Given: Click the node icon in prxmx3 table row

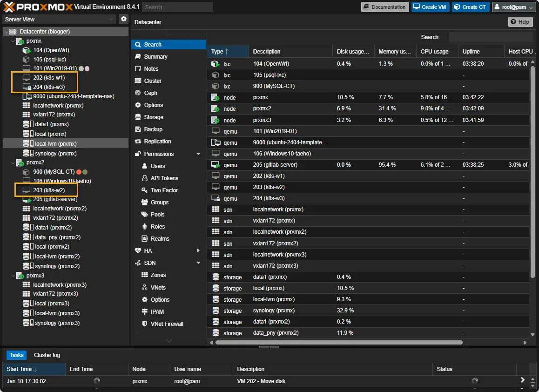Looking at the screenshot, I should coord(215,120).
